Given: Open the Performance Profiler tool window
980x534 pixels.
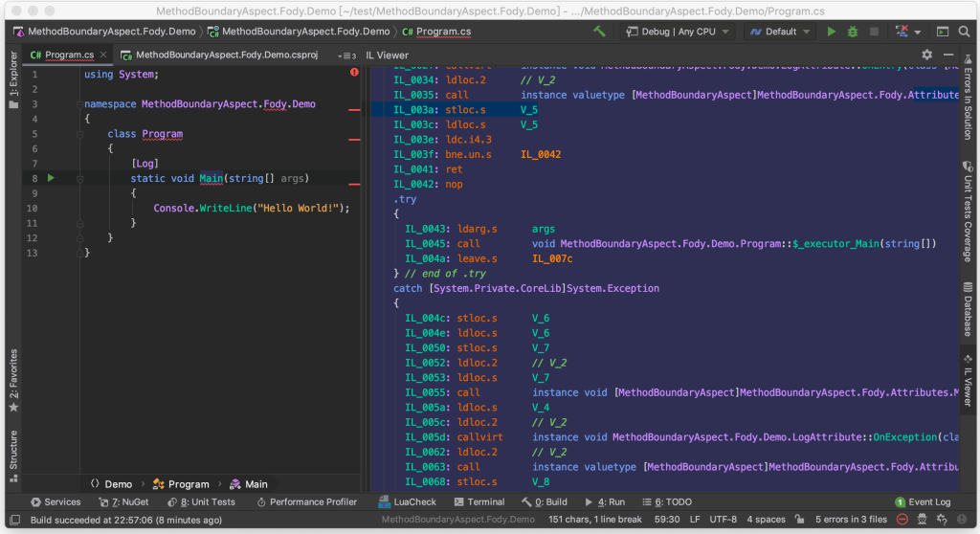Looking at the screenshot, I should click(x=307, y=502).
